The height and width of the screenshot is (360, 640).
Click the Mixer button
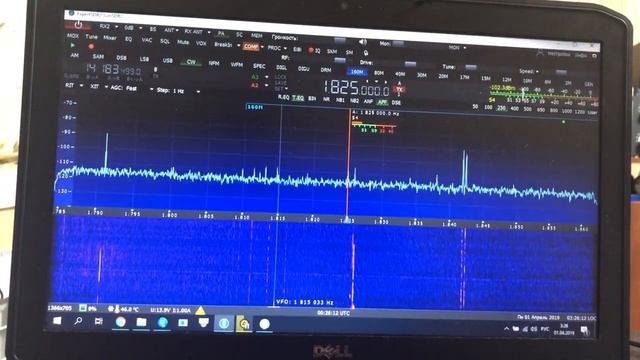[109, 38]
